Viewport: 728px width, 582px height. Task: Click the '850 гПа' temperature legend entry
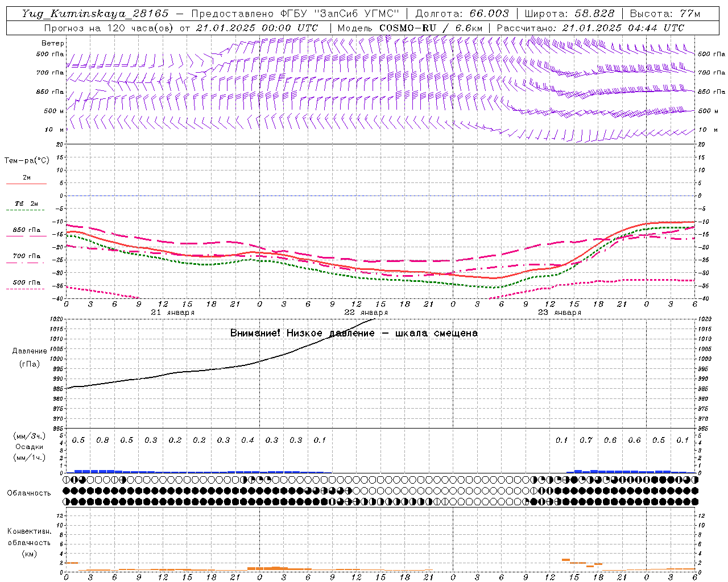[x=27, y=230]
